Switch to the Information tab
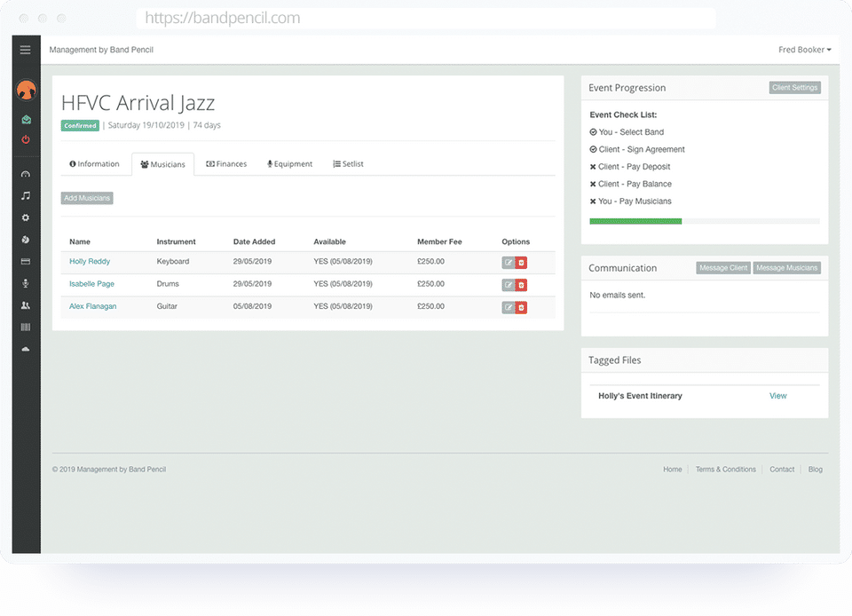852x616 pixels. coord(95,164)
